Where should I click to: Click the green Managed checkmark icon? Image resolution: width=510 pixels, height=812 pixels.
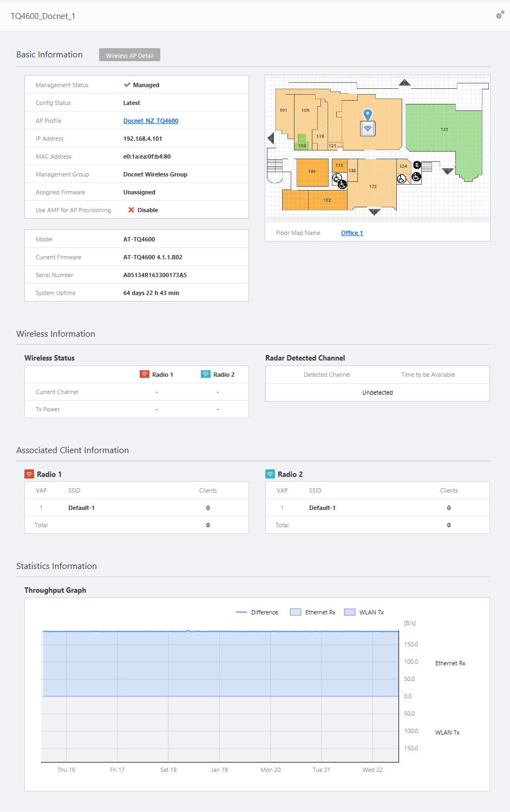pos(127,85)
